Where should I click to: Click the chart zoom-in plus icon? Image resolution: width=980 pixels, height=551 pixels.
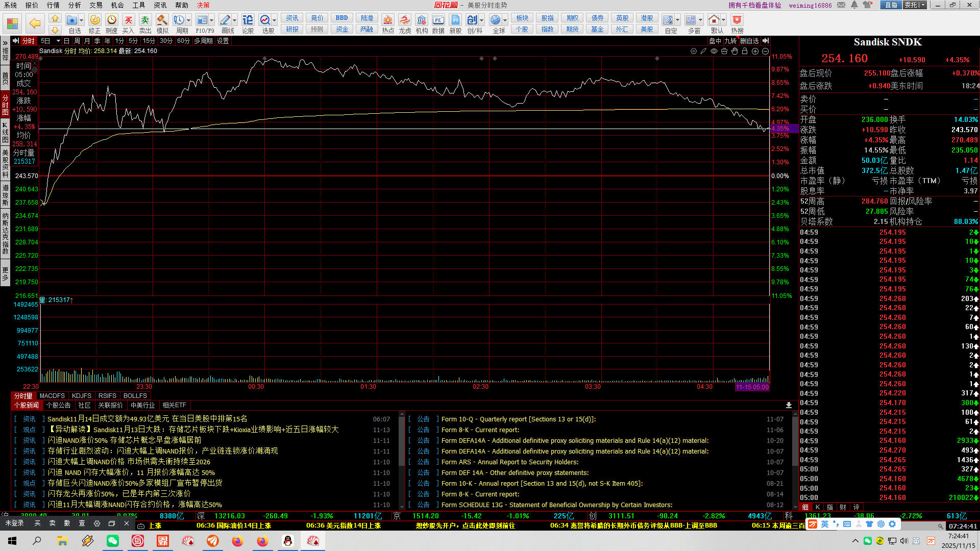click(x=755, y=51)
